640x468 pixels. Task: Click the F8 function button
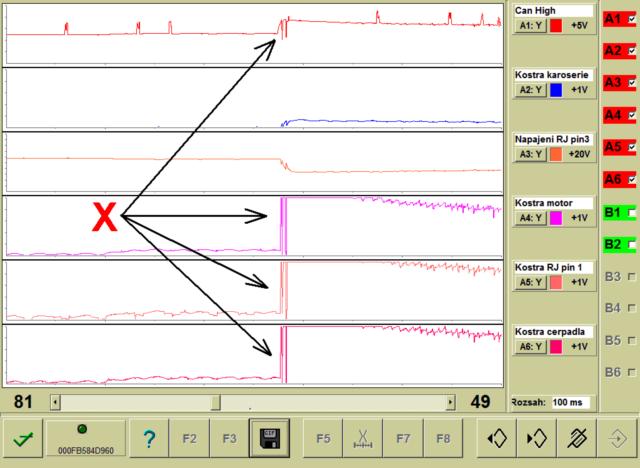(x=443, y=439)
